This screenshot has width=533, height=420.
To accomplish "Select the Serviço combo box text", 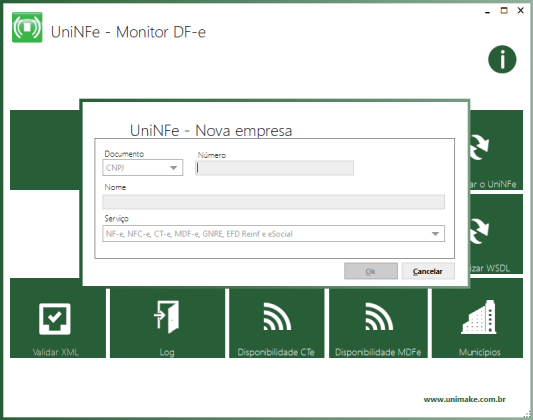I will (199, 234).
